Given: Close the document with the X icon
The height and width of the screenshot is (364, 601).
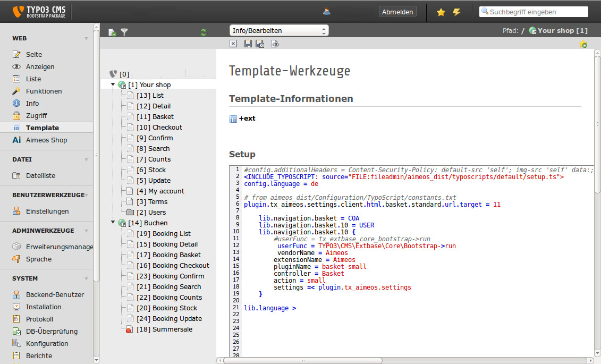Looking at the screenshot, I should pos(233,44).
